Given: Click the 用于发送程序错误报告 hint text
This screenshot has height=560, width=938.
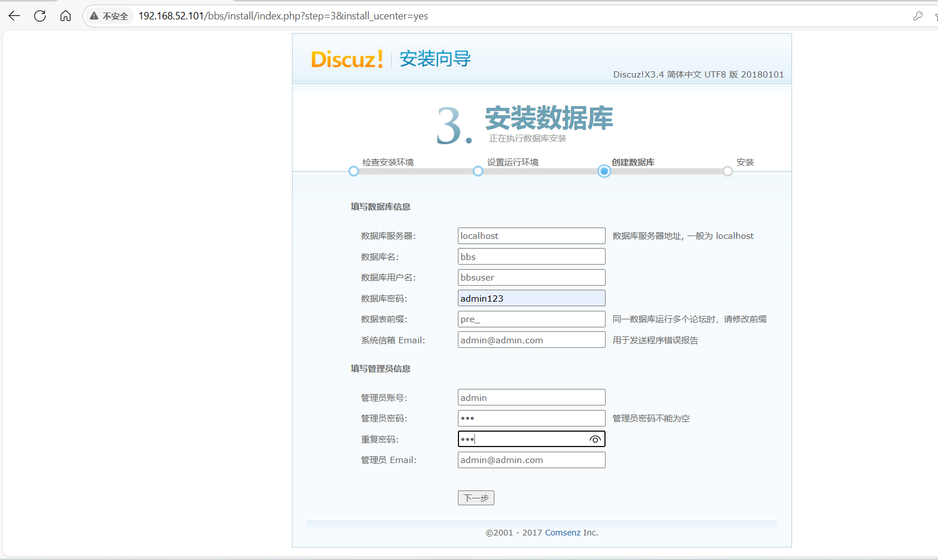Looking at the screenshot, I should click(655, 340).
